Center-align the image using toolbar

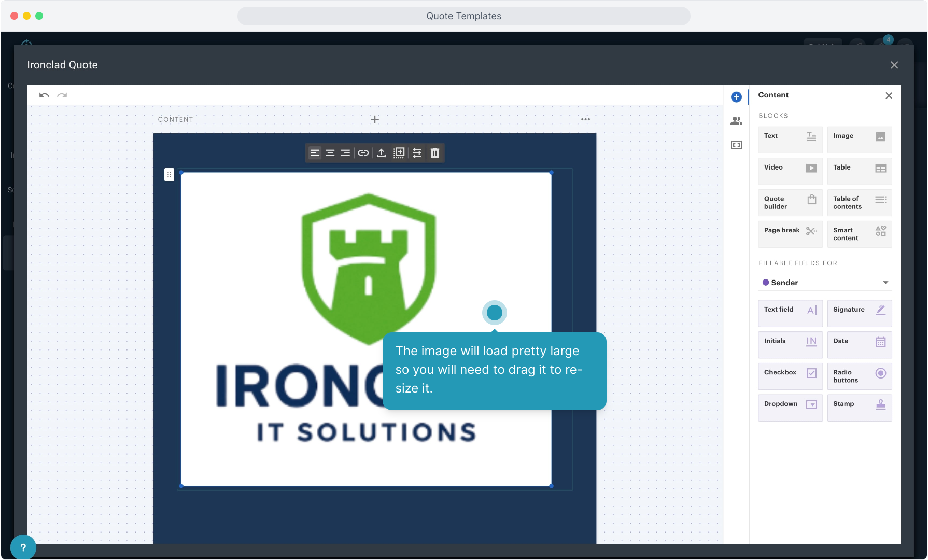coord(330,153)
